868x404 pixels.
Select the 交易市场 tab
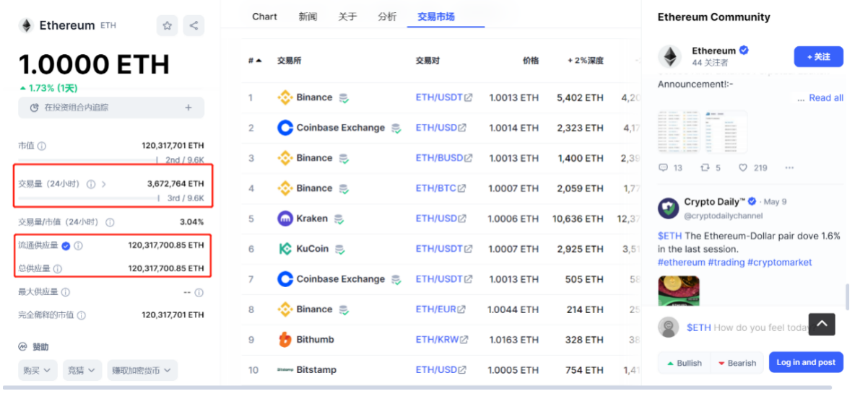(435, 17)
